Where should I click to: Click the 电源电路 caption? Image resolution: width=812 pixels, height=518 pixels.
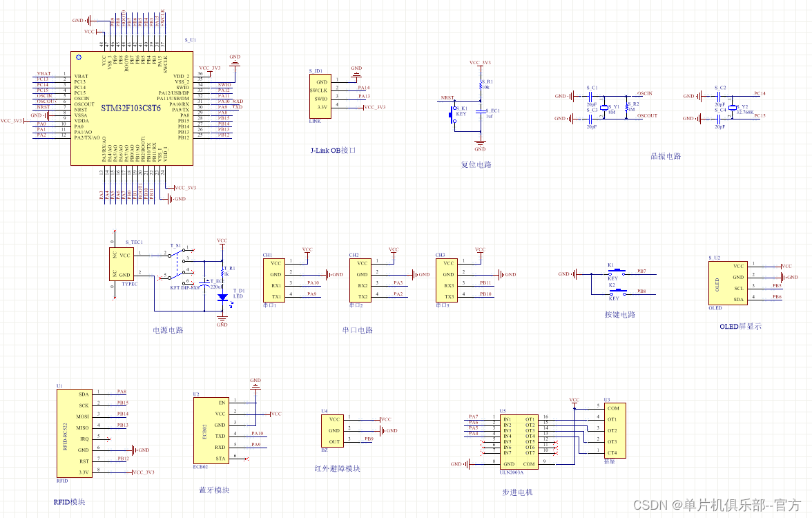tap(168, 330)
